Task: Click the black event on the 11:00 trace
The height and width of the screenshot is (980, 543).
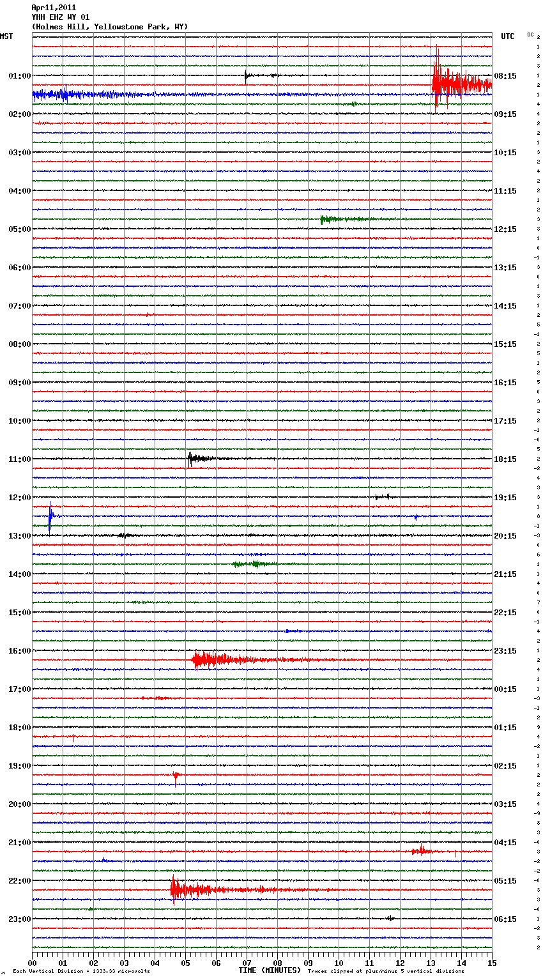Action: (204, 458)
